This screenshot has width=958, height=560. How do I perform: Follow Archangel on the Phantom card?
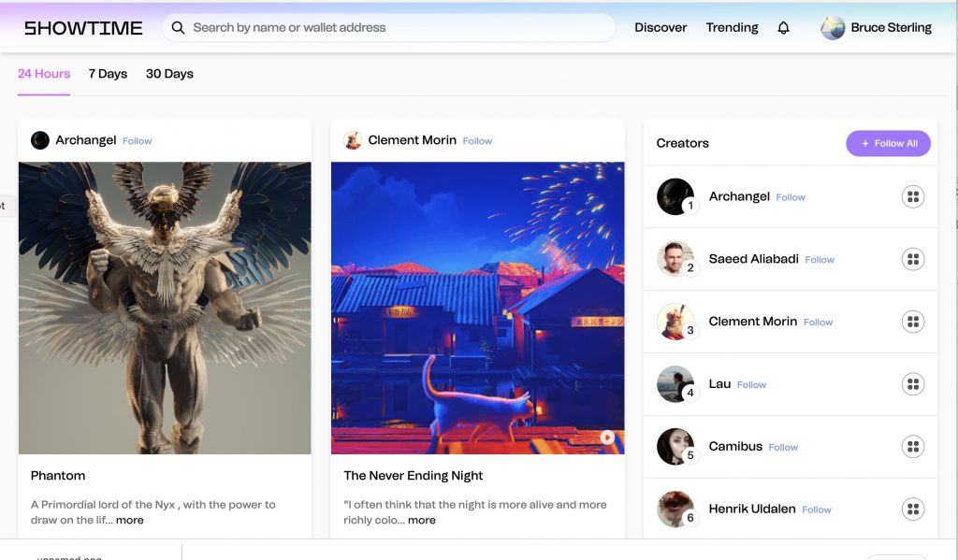[137, 141]
